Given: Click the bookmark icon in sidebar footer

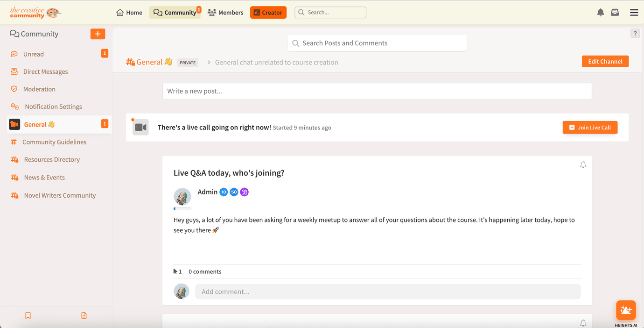Looking at the screenshot, I should pyautogui.click(x=28, y=316).
